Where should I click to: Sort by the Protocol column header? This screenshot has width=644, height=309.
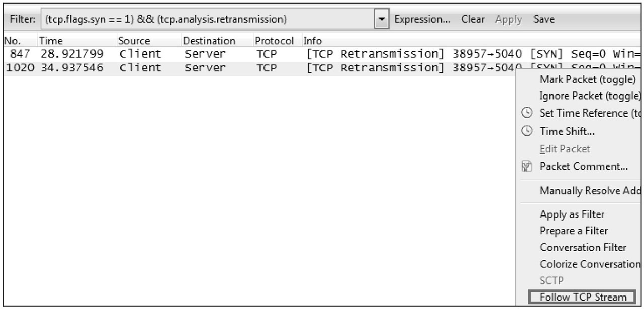coord(274,41)
